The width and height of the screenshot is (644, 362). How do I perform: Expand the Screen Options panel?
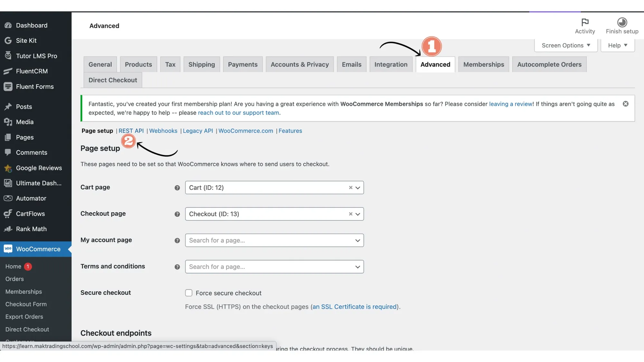(565, 45)
